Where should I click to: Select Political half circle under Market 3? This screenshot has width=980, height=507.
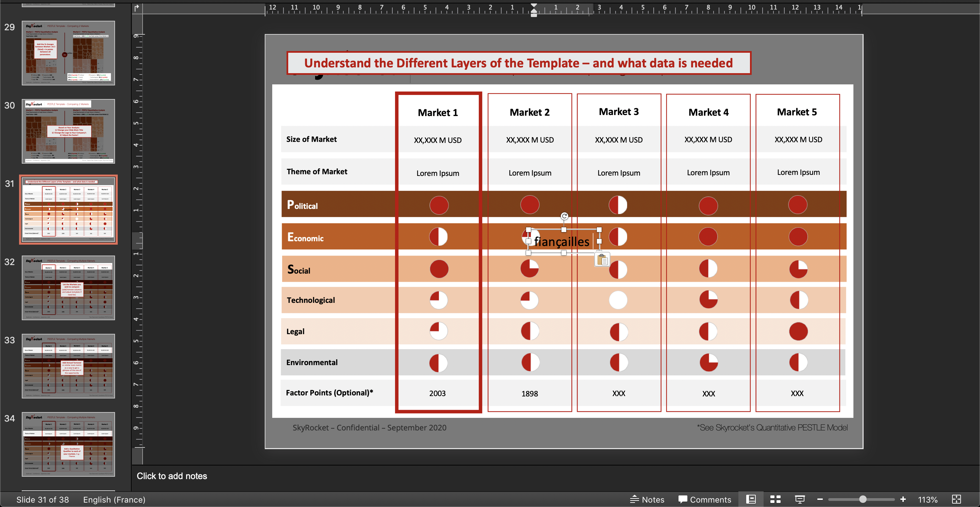pos(618,205)
